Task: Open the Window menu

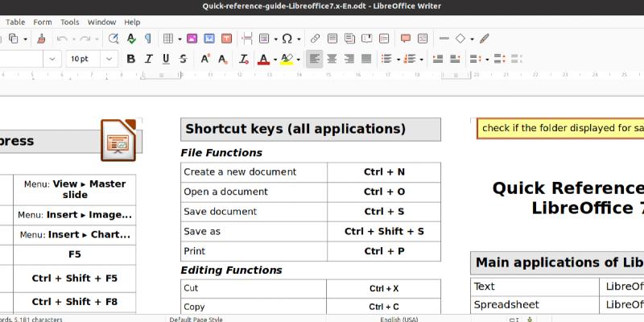Action: click(101, 22)
